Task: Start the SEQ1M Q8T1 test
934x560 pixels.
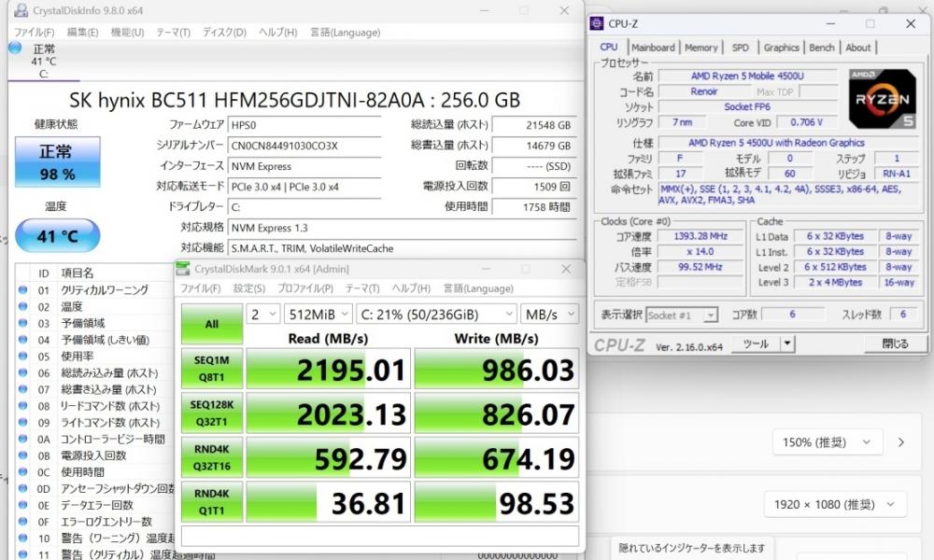Action: tap(211, 369)
